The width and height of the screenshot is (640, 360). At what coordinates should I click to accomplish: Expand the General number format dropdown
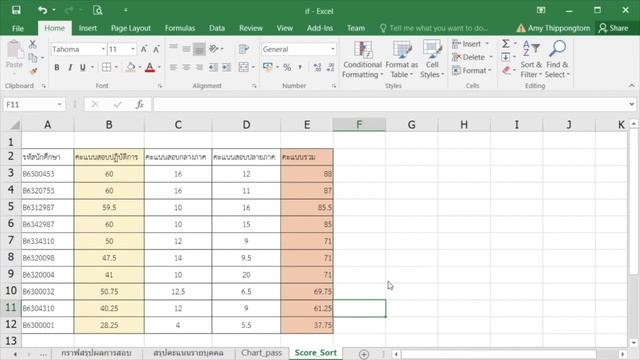333,49
